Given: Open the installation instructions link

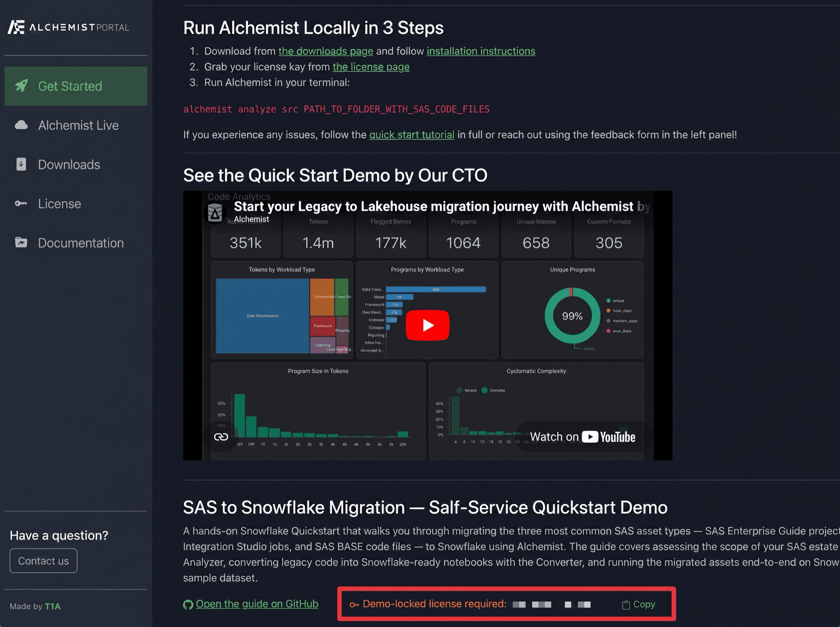Looking at the screenshot, I should coord(481,51).
